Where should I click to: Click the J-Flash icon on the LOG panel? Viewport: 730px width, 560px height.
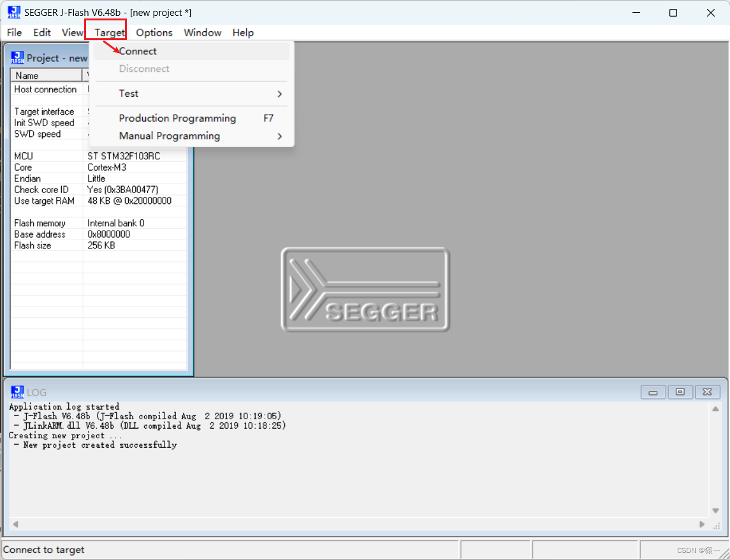coord(17,392)
